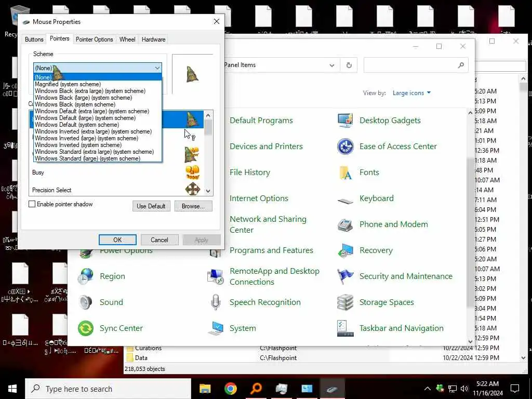Viewport: 532px width, 399px height.
Task: Open the notification center icon
Action: click(515, 389)
